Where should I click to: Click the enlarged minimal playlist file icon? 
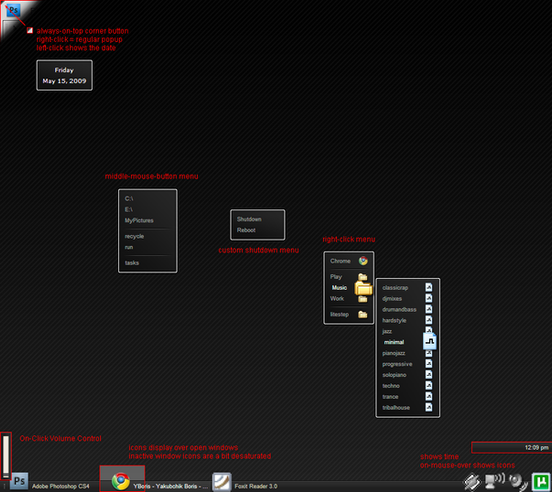click(x=429, y=341)
